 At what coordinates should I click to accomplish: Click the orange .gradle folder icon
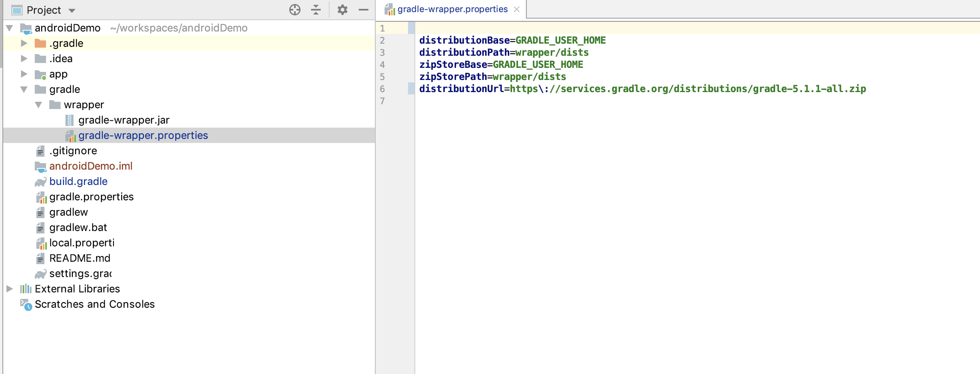pos(40,43)
